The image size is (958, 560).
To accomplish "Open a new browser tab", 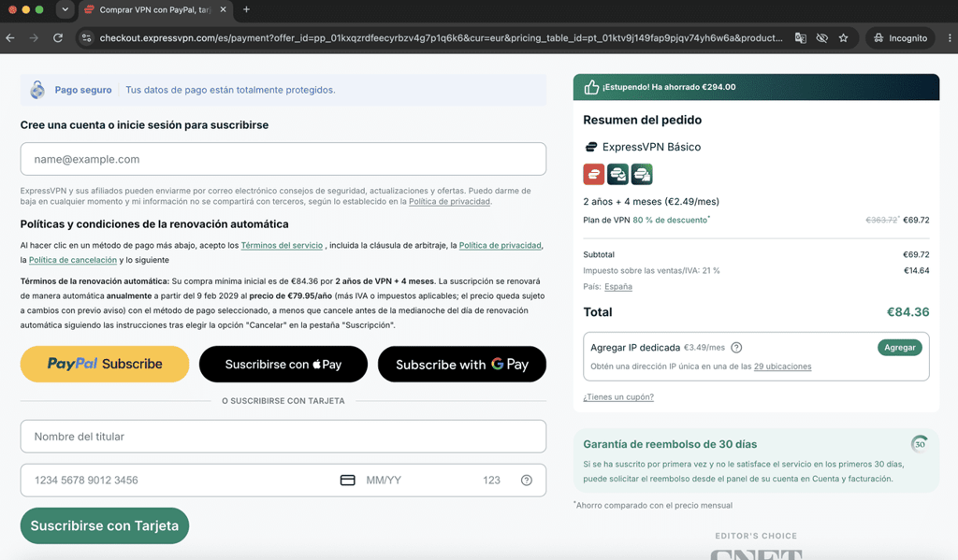I will pos(246,9).
